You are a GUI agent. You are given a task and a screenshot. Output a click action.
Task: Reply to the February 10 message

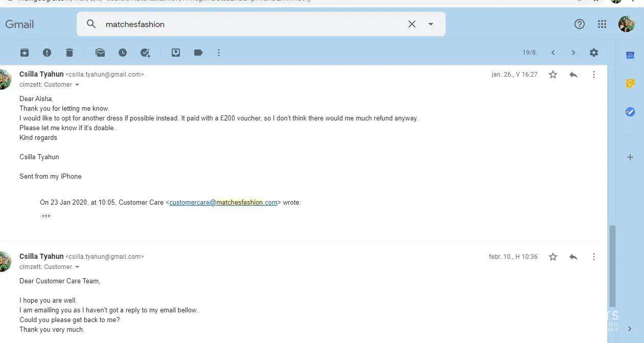click(573, 257)
